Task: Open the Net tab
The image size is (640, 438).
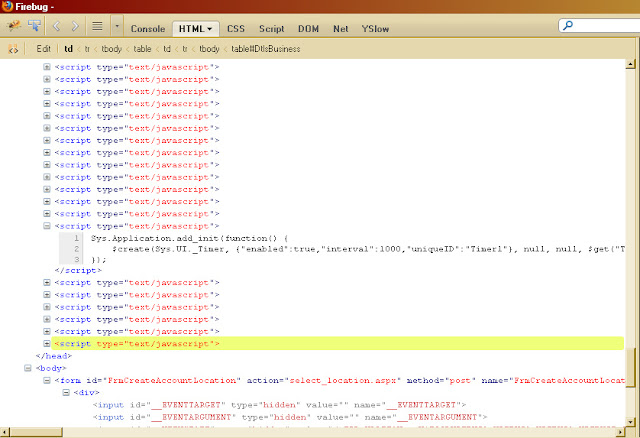Action: point(340,29)
